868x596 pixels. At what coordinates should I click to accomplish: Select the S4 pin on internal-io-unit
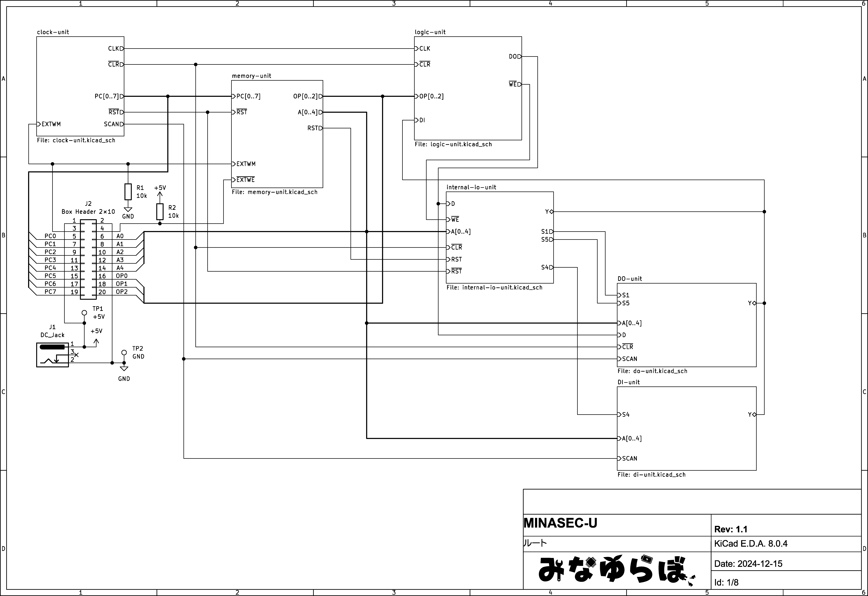point(548,267)
